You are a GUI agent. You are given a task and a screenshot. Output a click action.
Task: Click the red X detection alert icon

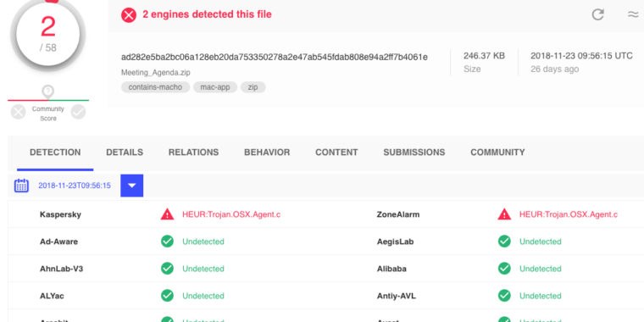coord(129,15)
